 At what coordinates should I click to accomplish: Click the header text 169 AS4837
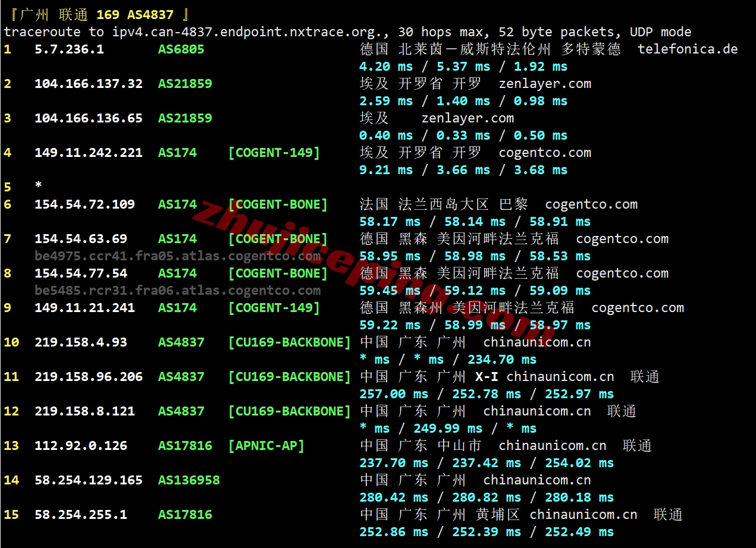134,15
